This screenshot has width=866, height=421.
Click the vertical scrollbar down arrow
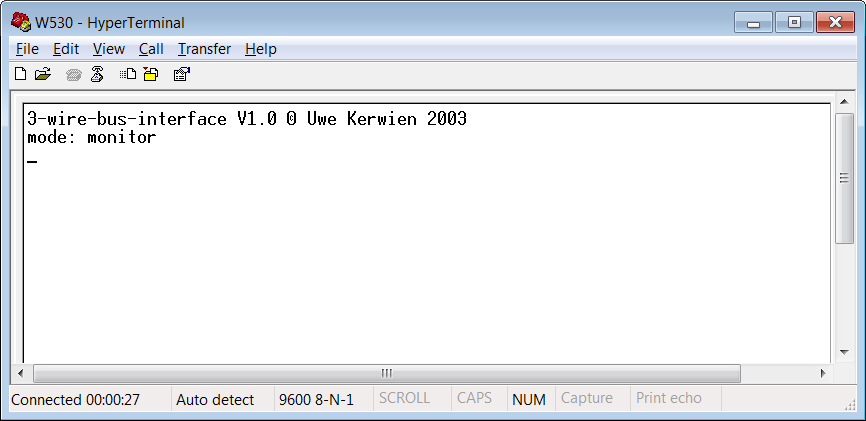(844, 352)
